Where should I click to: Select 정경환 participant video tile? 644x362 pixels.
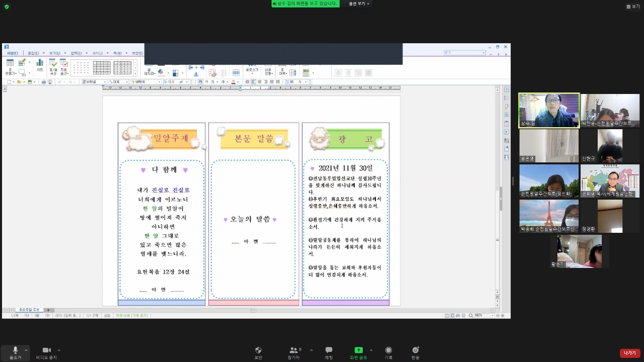coord(610,216)
